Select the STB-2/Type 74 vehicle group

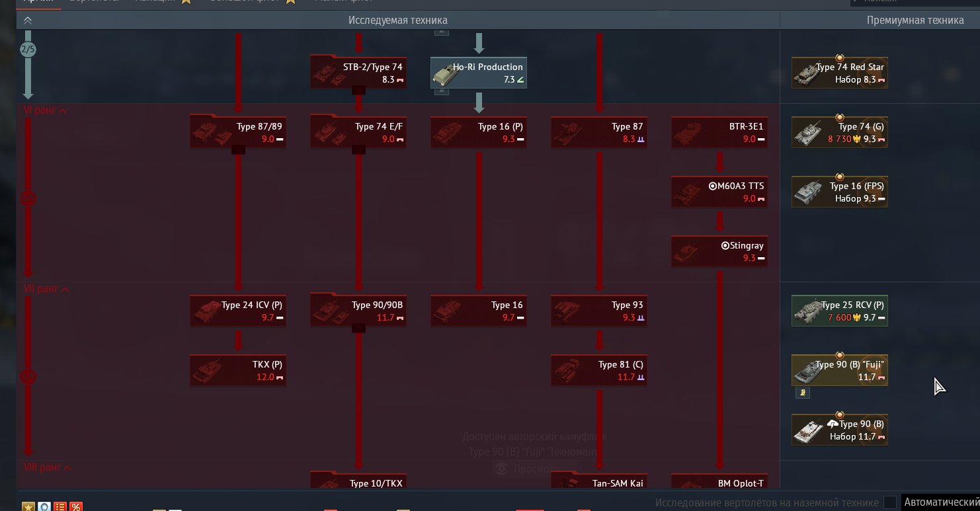coord(358,73)
